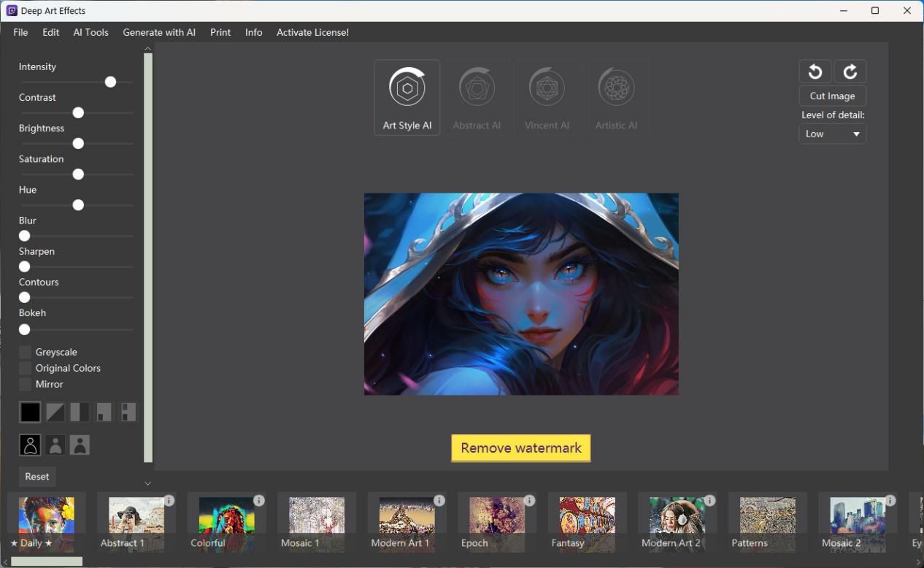Click the Contours slider handle

[x=25, y=297]
